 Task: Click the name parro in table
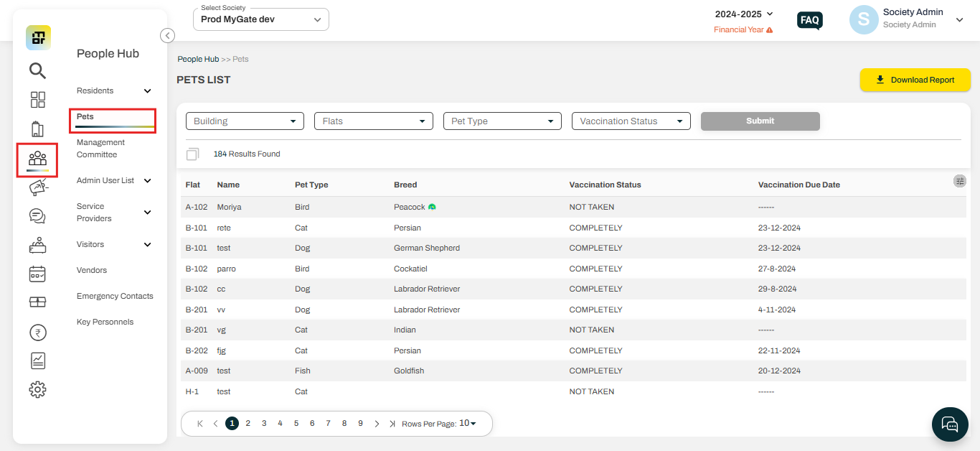coord(227,269)
